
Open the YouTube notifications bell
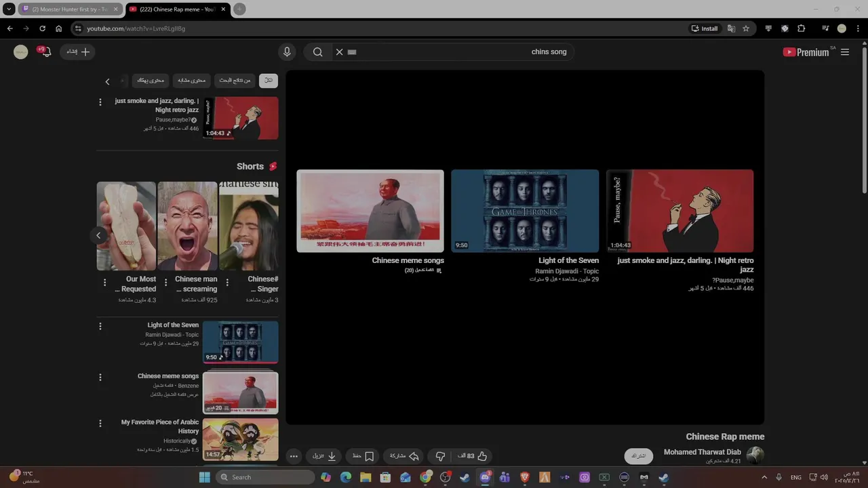point(45,52)
